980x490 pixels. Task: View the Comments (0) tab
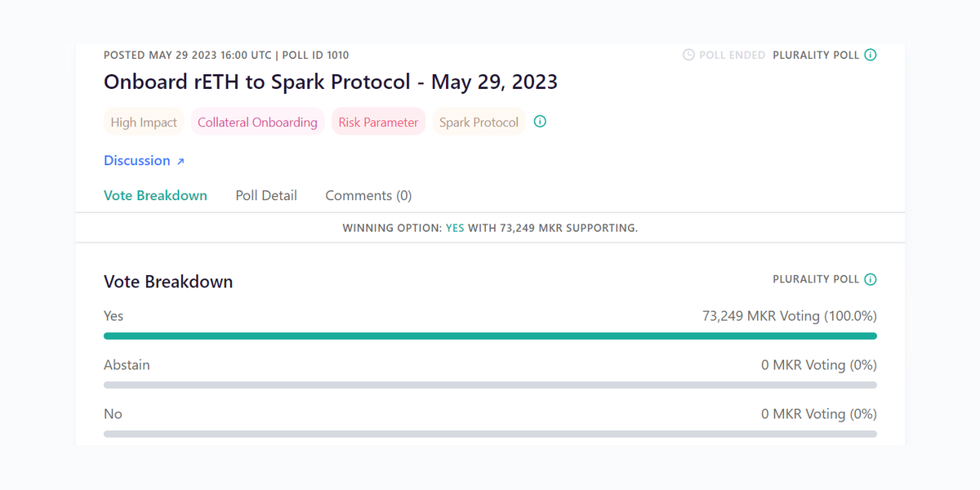coord(368,196)
